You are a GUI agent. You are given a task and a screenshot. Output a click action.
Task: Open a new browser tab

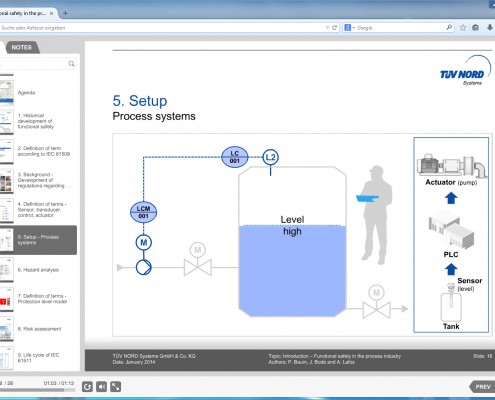click(x=65, y=13)
